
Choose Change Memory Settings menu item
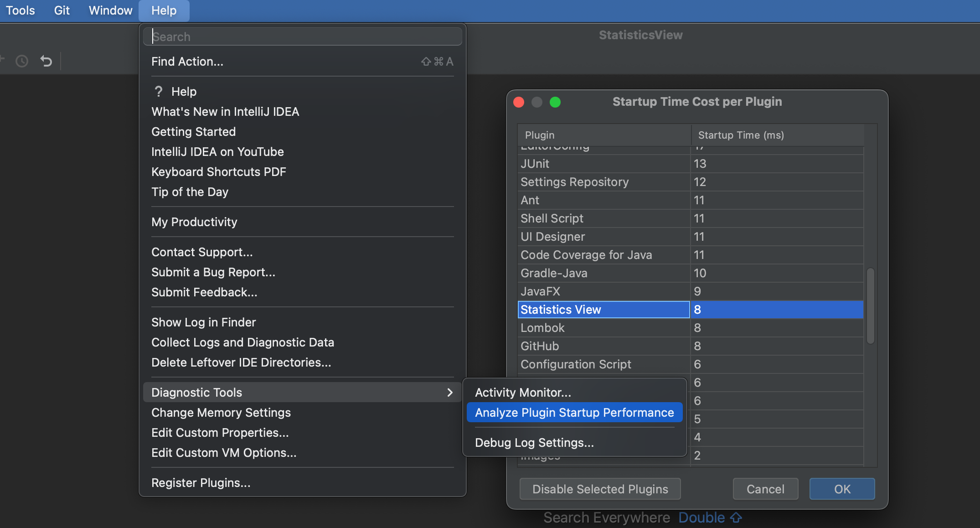[x=221, y=413]
